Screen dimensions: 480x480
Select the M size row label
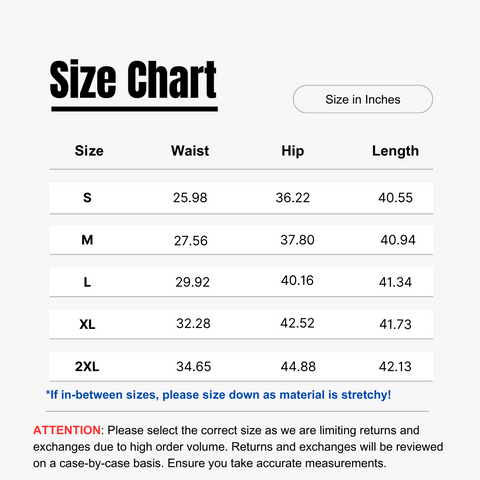[x=87, y=240]
